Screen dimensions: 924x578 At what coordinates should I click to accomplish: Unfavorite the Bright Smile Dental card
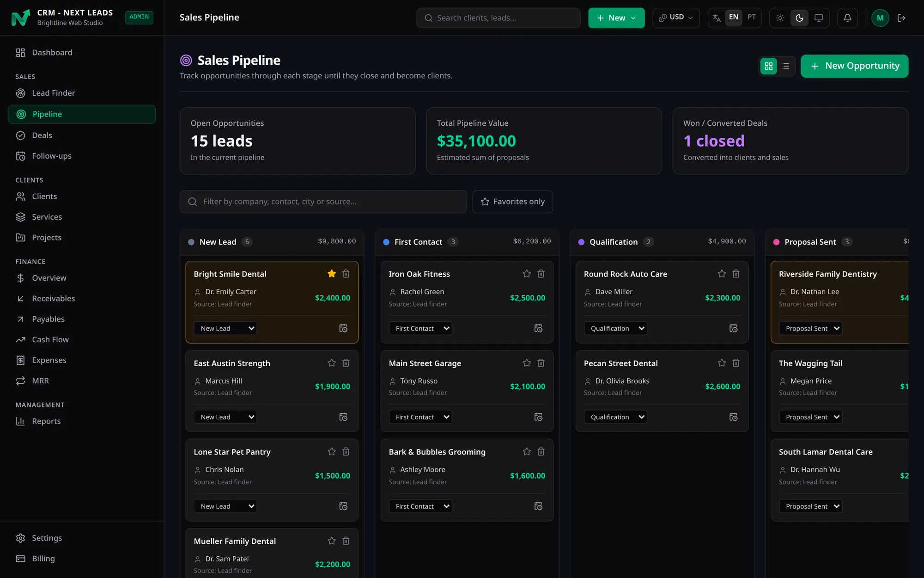click(331, 274)
